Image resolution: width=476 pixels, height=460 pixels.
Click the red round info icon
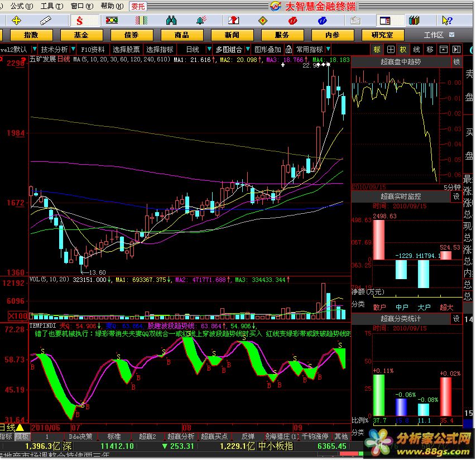[x=292, y=21]
